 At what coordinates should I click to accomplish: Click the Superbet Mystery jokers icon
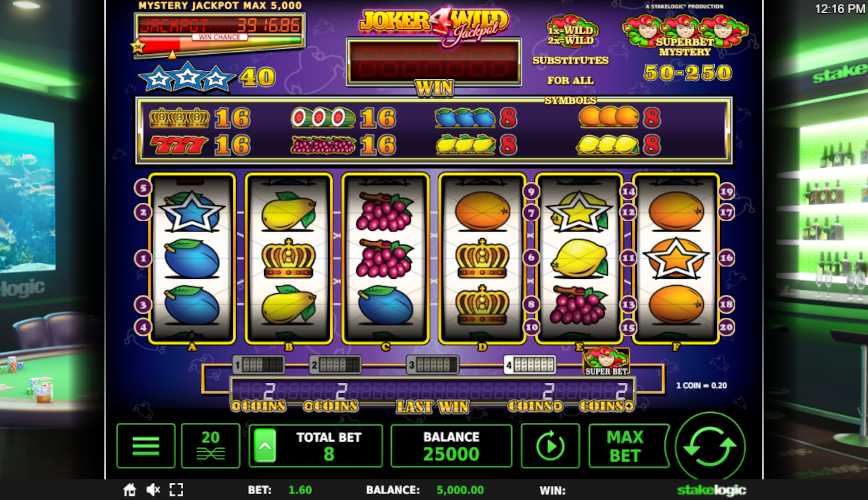[685, 35]
